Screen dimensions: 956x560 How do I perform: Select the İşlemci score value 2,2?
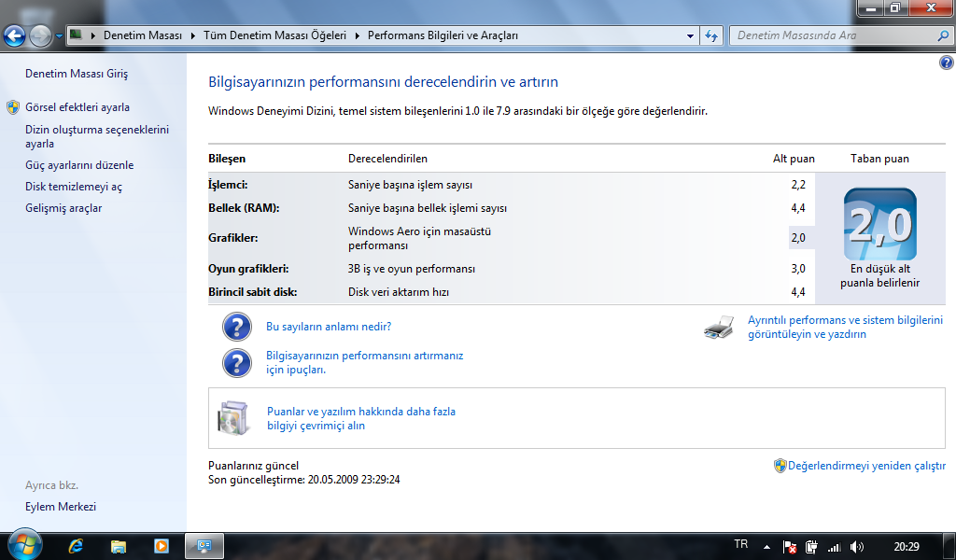click(x=798, y=185)
